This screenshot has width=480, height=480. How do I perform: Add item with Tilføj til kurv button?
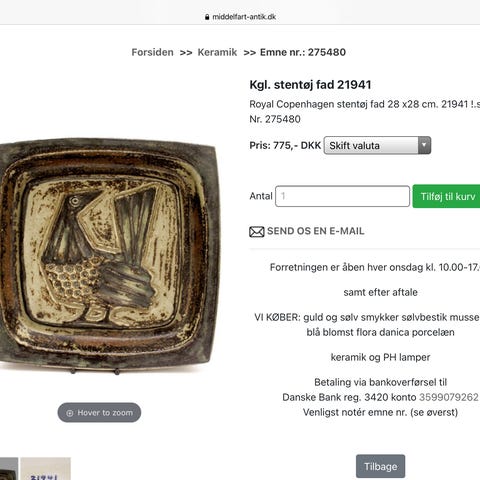point(446,196)
